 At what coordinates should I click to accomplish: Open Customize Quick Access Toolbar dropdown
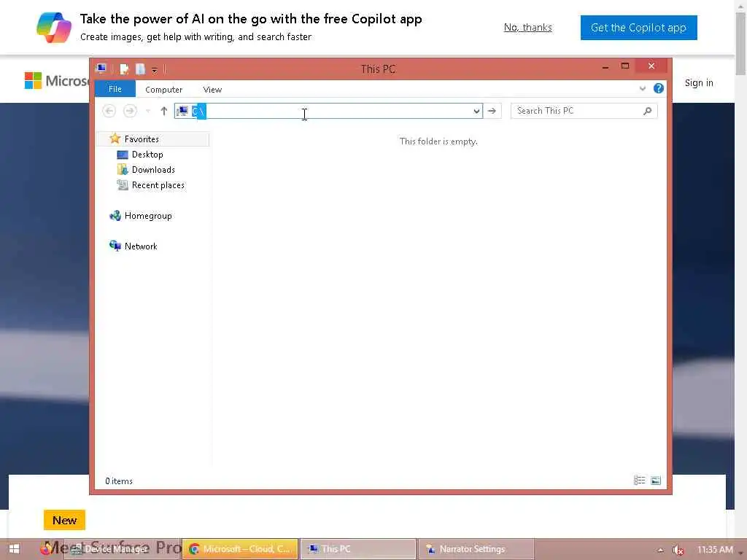pyautogui.click(x=155, y=70)
